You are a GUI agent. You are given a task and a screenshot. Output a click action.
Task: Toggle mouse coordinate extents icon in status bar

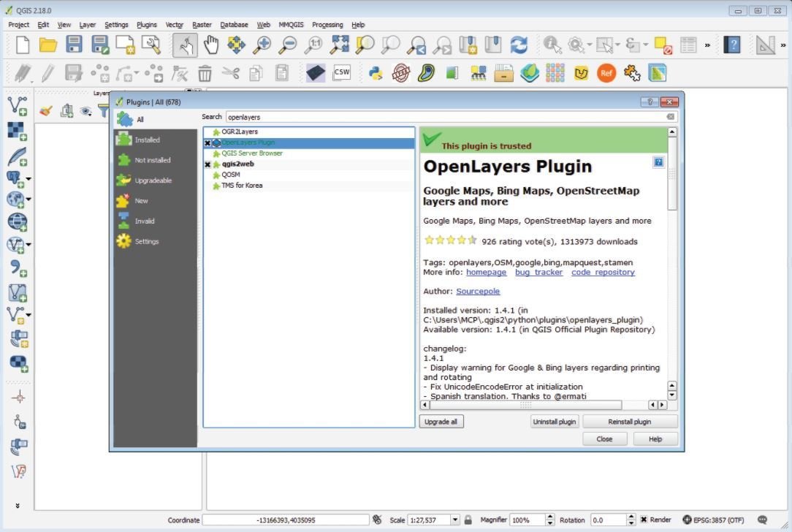[377, 520]
